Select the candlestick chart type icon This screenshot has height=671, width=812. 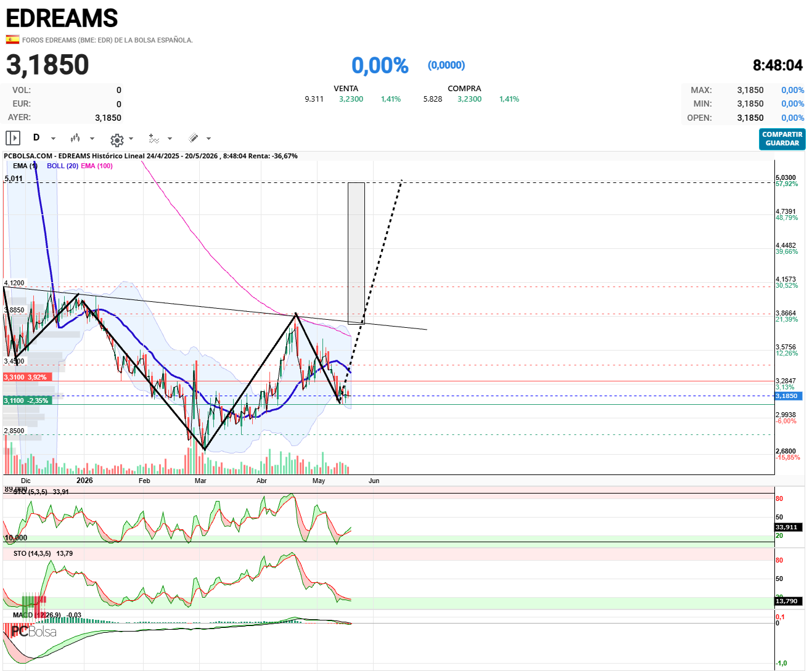tap(75, 138)
